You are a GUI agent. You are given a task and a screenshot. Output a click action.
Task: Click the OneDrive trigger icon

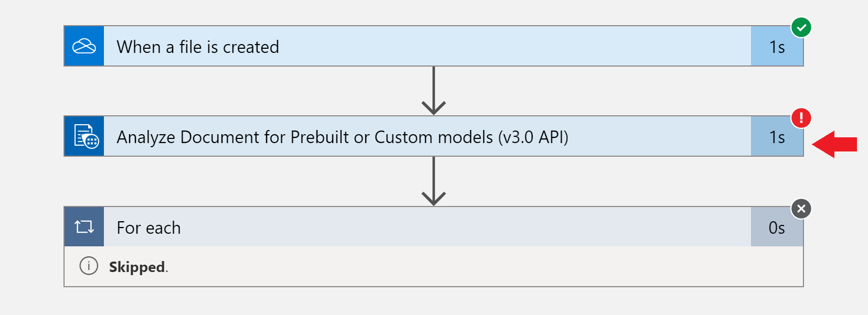coord(84,46)
